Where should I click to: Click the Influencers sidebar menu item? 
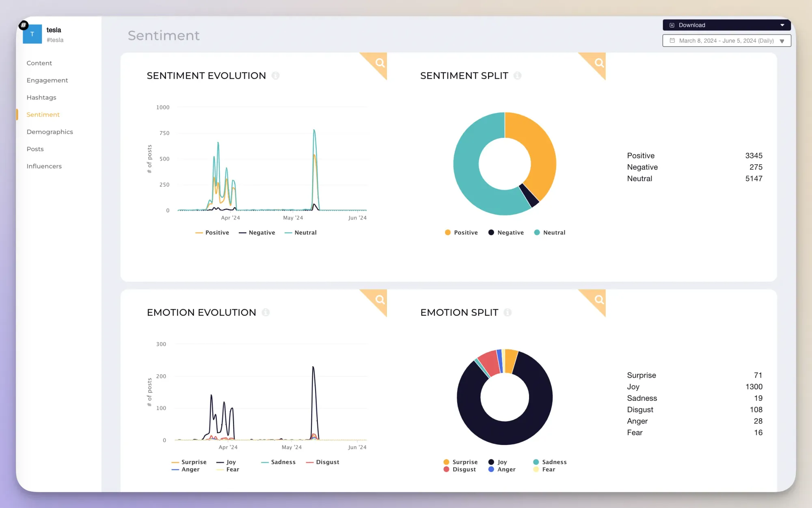pos(44,166)
